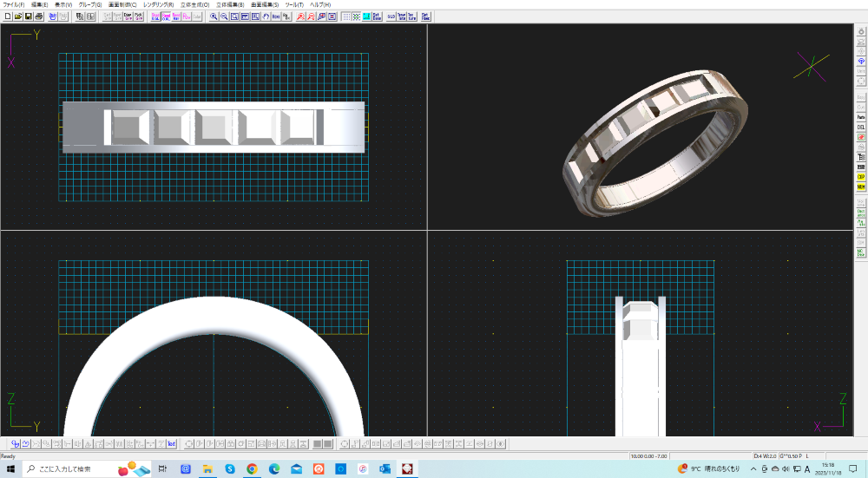Viewport: 868px width, 478px height.
Task: Click the Windows Start button
Action: click(x=11, y=468)
